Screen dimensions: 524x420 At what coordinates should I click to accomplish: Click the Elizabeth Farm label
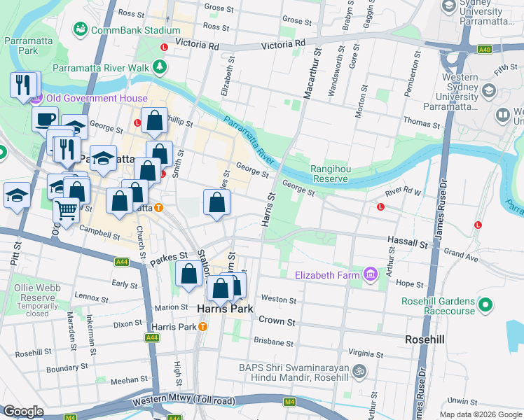pyautogui.click(x=327, y=275)
